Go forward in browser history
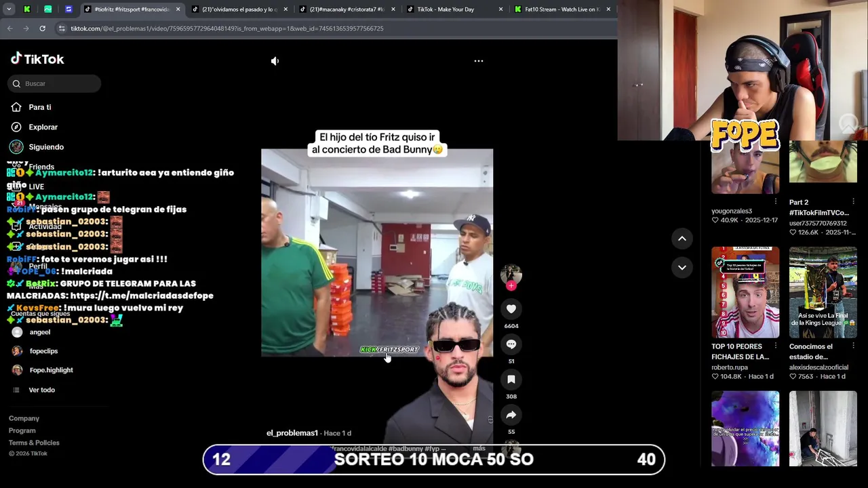 click(x=26, y=28)
